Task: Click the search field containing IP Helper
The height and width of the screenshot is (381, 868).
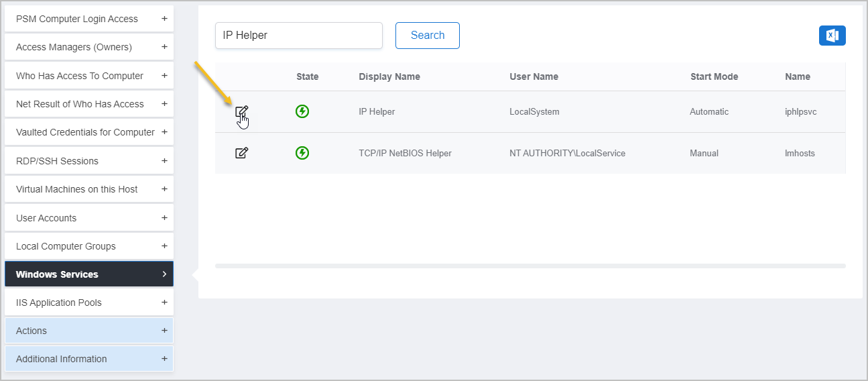Action: point(298,36)
